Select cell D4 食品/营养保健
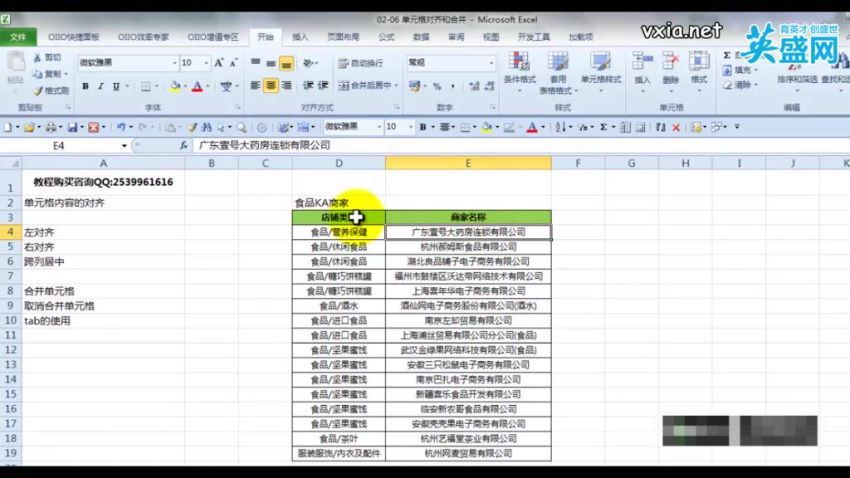 coord(339,232)
